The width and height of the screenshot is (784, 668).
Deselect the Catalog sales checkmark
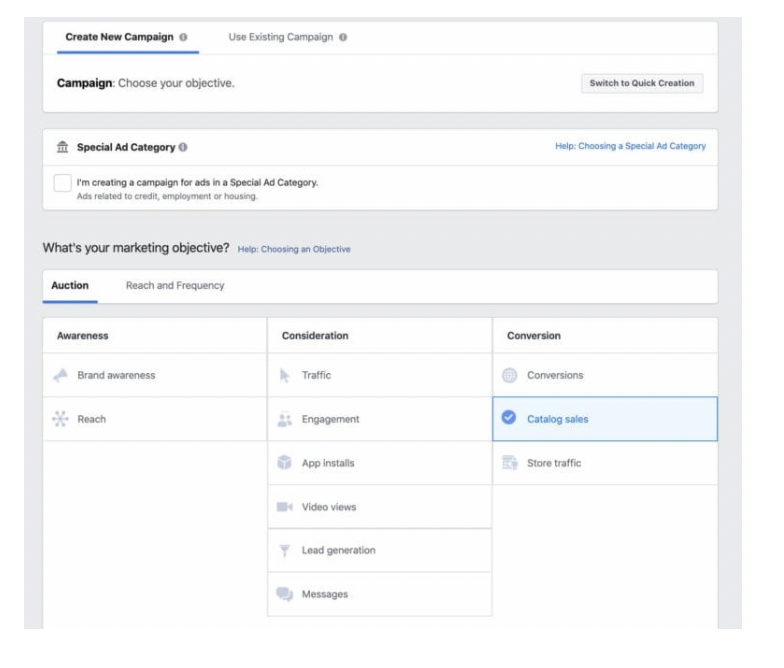tap(509, 419)
